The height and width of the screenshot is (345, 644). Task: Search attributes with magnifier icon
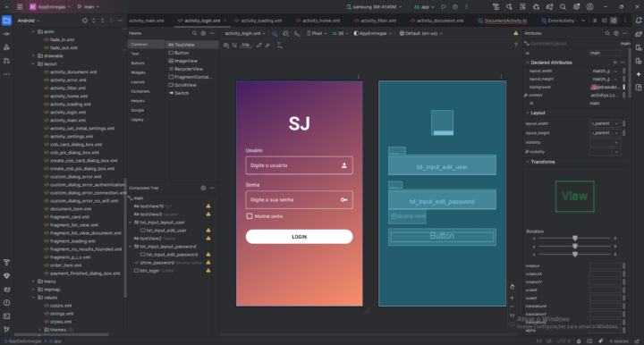607,33
